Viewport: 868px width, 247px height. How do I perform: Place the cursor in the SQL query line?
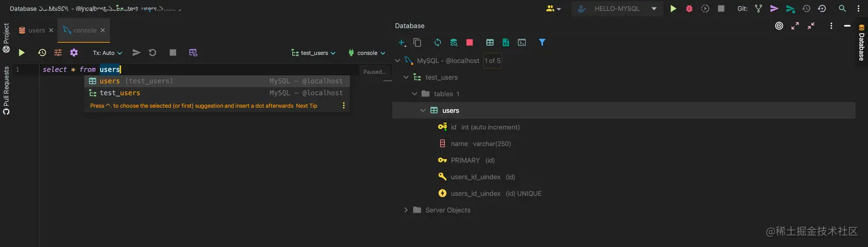pos(82,69)
